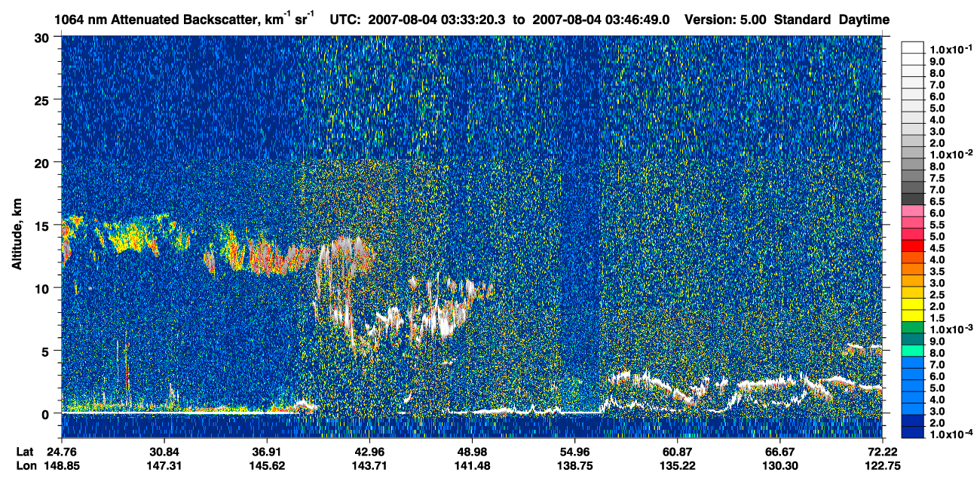Pick the gray swatch beside 1.0x10⁻²
The image size is (980, 503).
tap(913, 154)
